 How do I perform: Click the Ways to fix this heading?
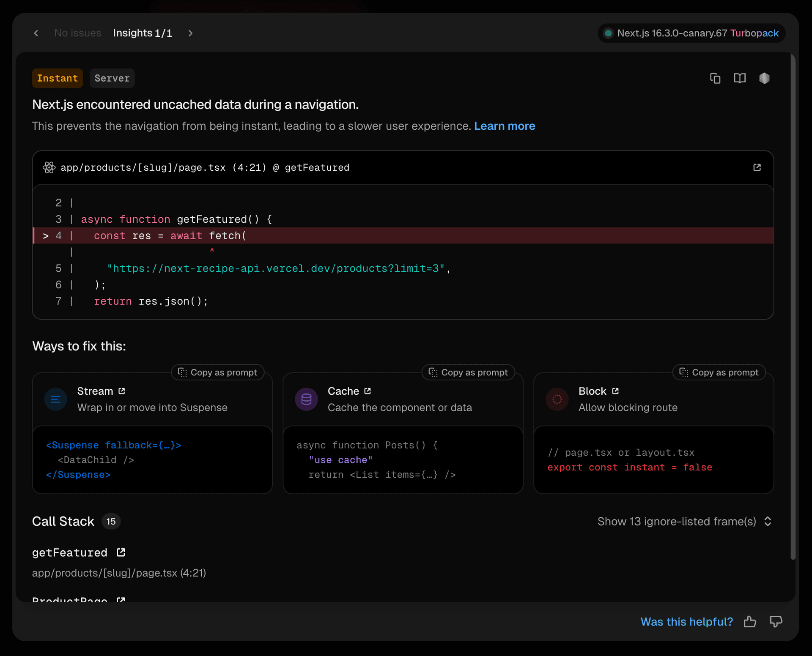tap(79, 346)
